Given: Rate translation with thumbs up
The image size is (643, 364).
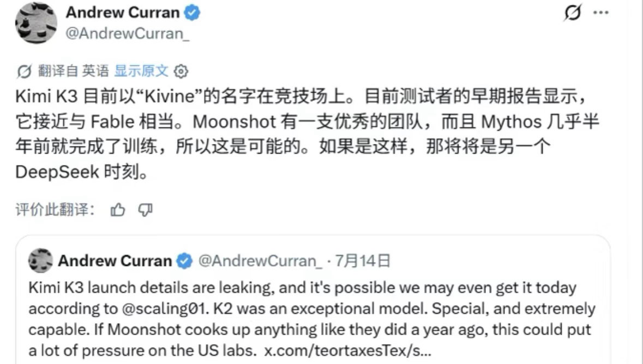Looking at the screenshot, I should tap(118, 210).
